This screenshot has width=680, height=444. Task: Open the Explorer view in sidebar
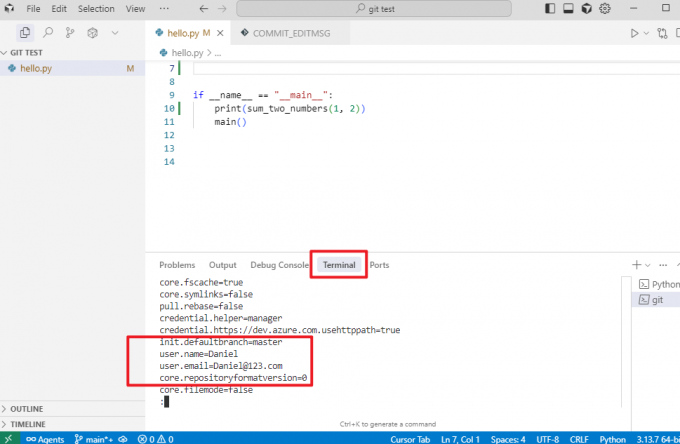tap(25, 33)
